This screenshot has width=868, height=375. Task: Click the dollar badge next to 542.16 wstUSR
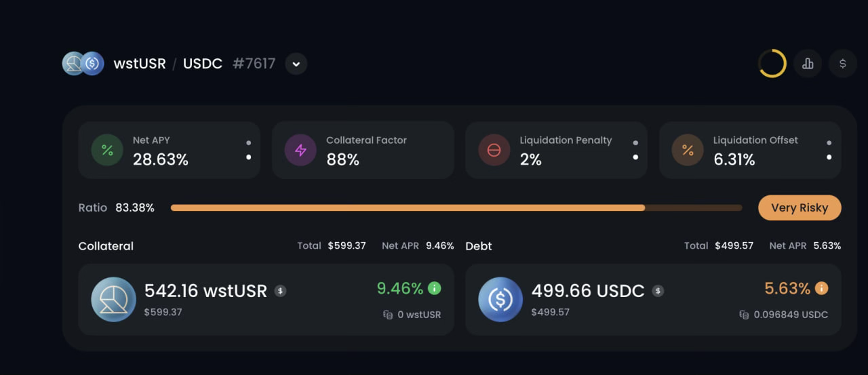click(280, 291)
